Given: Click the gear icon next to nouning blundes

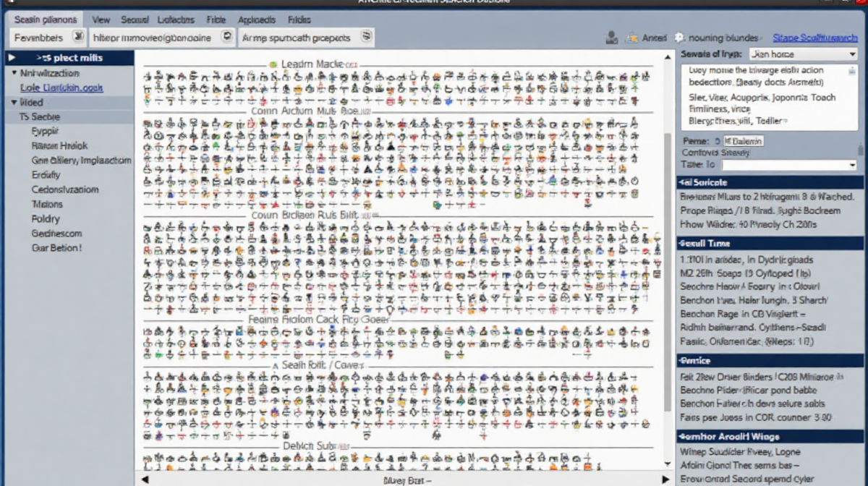Looking at the screenshot, I should pyautogui.click(x=679, y=37).
